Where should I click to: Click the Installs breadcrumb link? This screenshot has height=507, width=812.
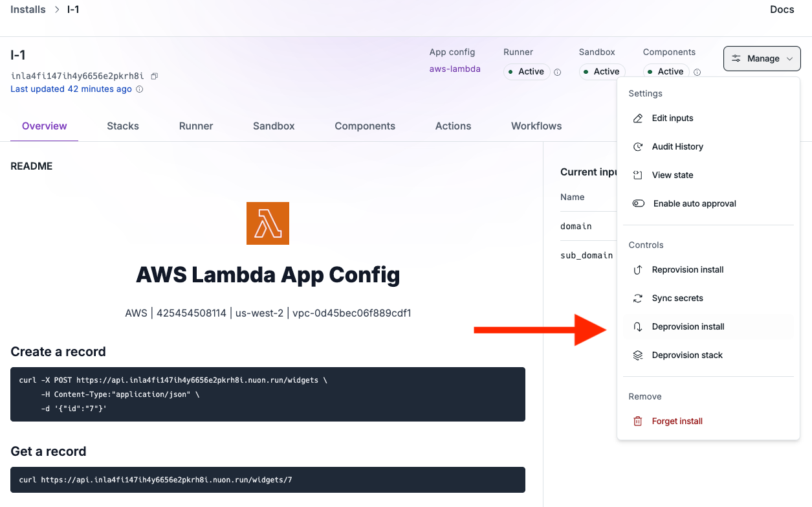pos(28,10)
